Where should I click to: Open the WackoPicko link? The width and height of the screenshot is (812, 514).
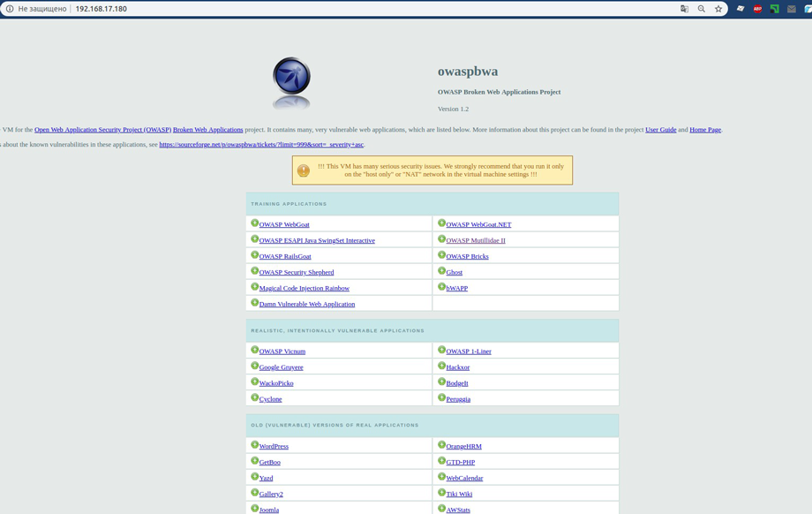tap(276, 384)
